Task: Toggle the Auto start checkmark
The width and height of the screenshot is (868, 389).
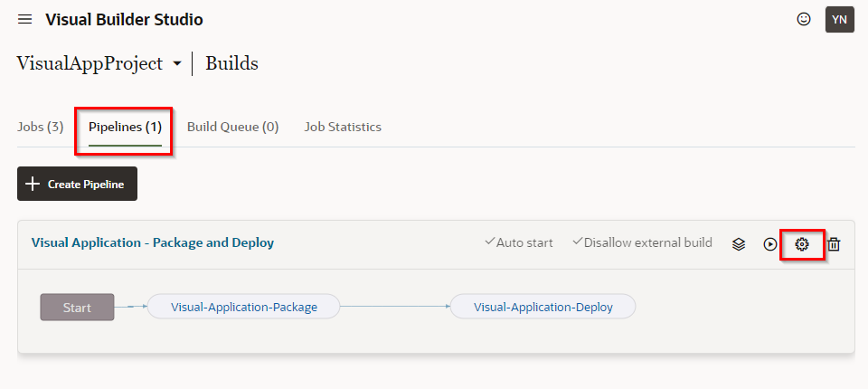Action: (489, 242)
